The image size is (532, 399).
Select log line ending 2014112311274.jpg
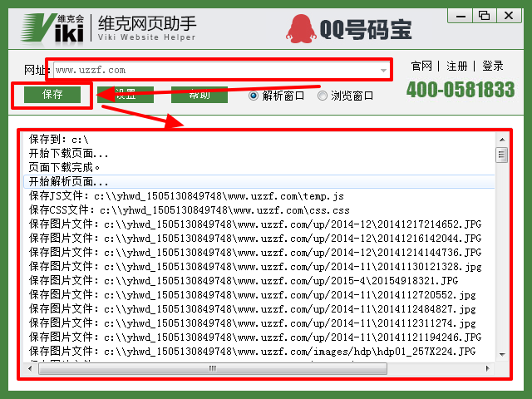coord(259,323)
